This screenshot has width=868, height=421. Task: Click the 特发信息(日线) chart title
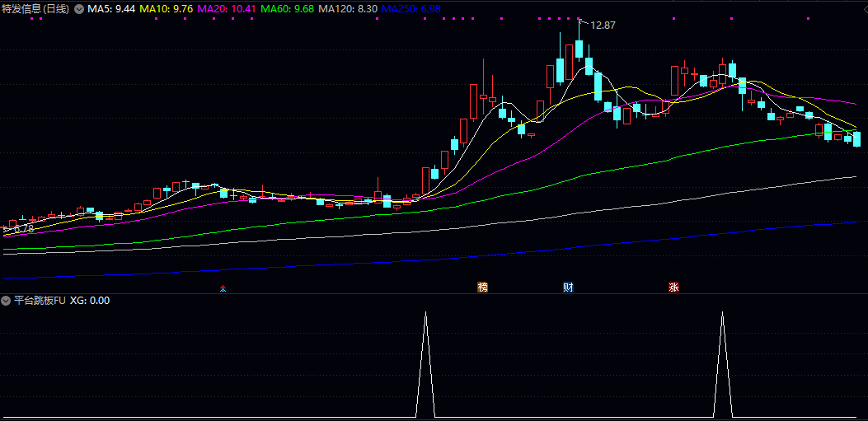35,8
